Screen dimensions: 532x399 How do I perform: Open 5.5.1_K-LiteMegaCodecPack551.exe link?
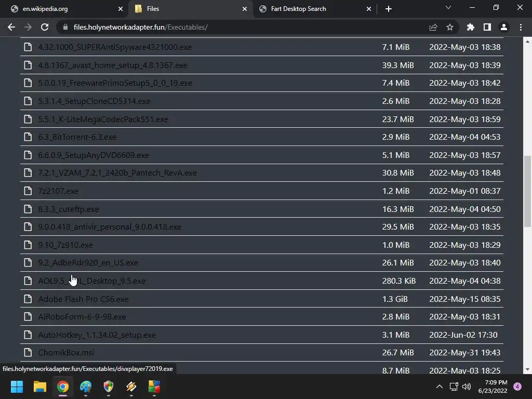[x=103, y=119]
